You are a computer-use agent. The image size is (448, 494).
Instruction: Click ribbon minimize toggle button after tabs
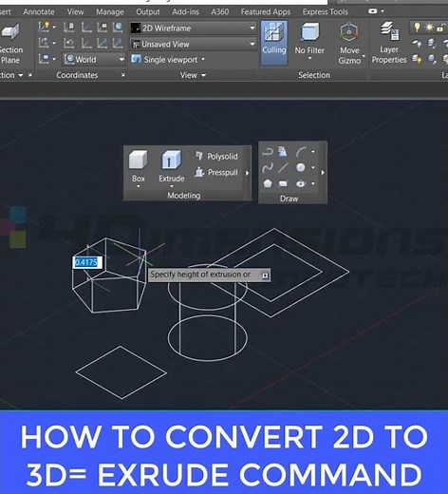coord(373,11)
